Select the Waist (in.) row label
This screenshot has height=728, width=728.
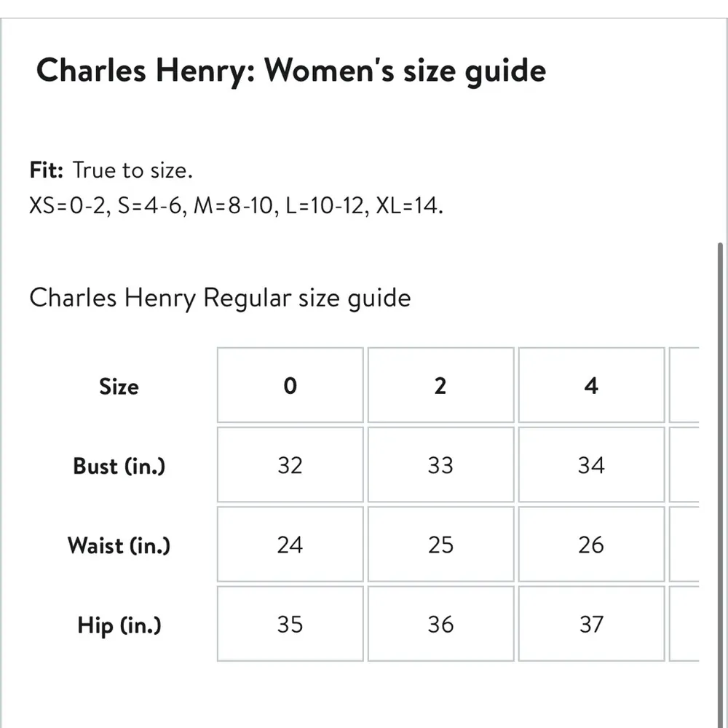click(x=119, y=545)
